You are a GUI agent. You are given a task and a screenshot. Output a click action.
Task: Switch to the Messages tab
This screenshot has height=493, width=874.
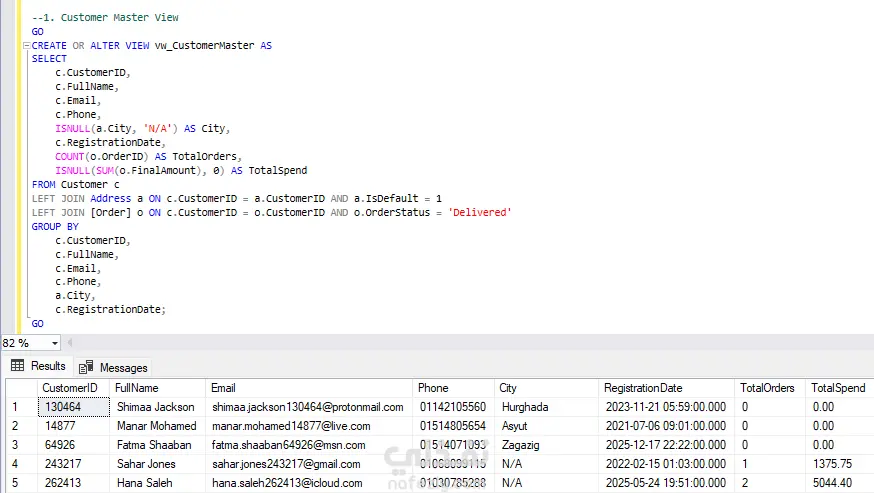(x=113, y=368)
